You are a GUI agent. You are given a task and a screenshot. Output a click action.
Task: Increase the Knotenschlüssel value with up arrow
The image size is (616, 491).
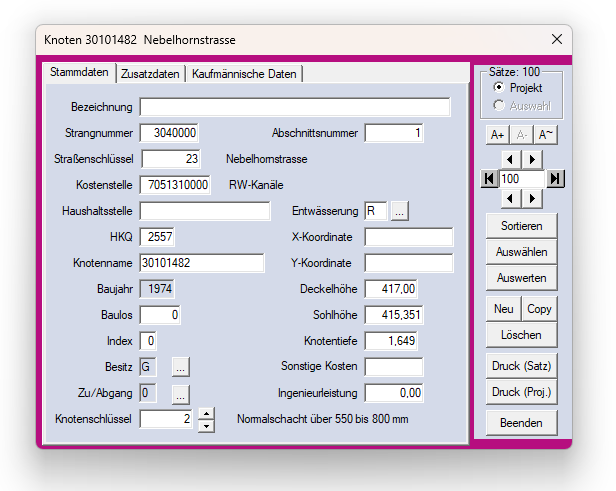pos(206,413)
